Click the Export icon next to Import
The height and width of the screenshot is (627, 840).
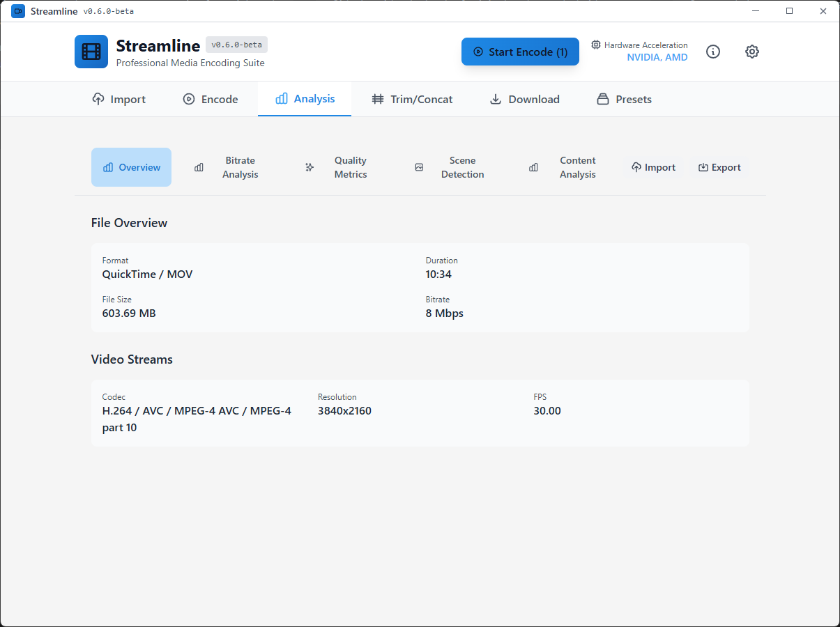pos(703,167)
